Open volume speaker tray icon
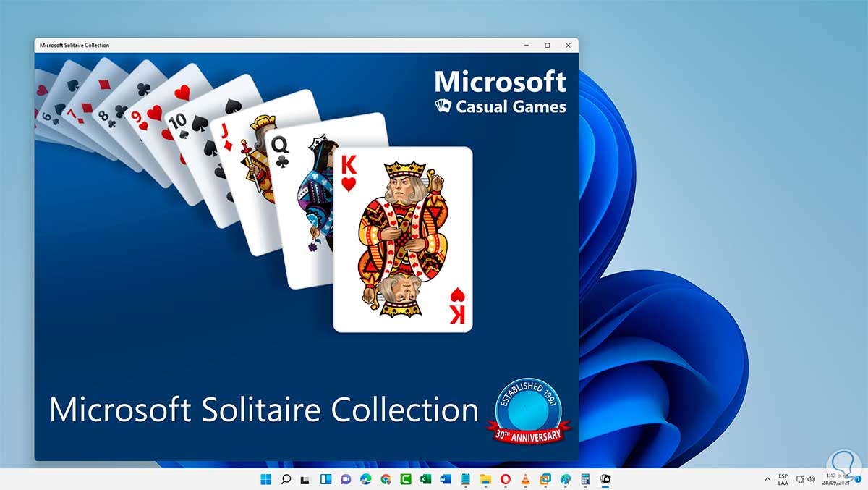The width and height of the screenshot is (868, 490). [x=811, y=479]
